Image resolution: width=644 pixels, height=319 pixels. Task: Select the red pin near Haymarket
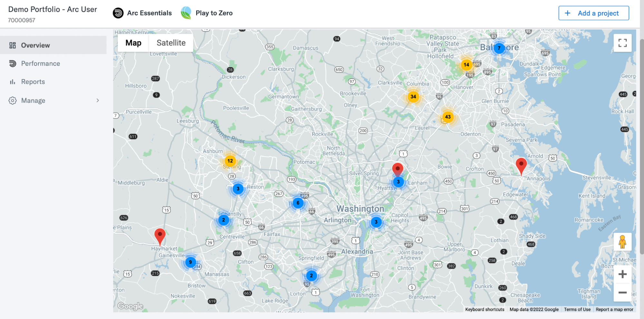(160, 237)
